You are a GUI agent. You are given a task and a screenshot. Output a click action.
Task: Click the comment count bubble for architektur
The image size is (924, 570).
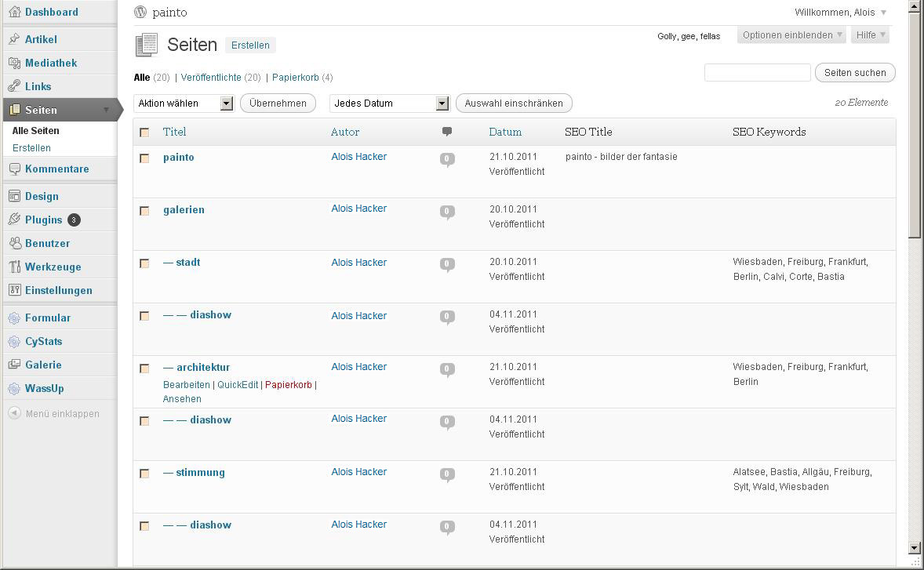(447, 369)
